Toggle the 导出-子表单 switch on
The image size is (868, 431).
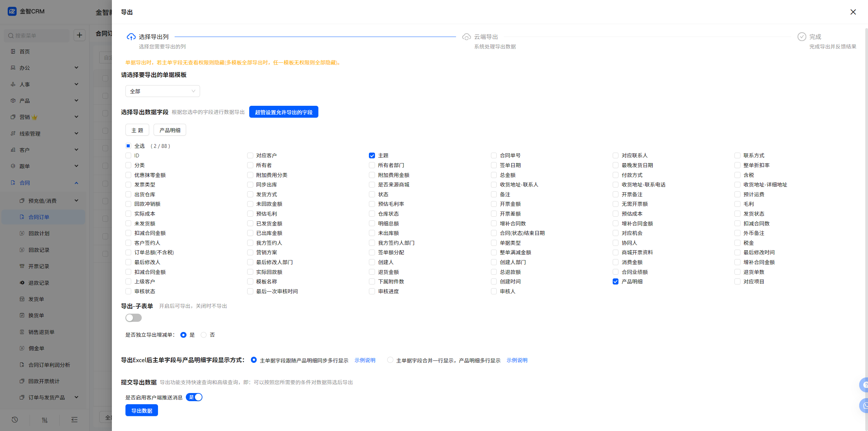(x=134, y=318)
